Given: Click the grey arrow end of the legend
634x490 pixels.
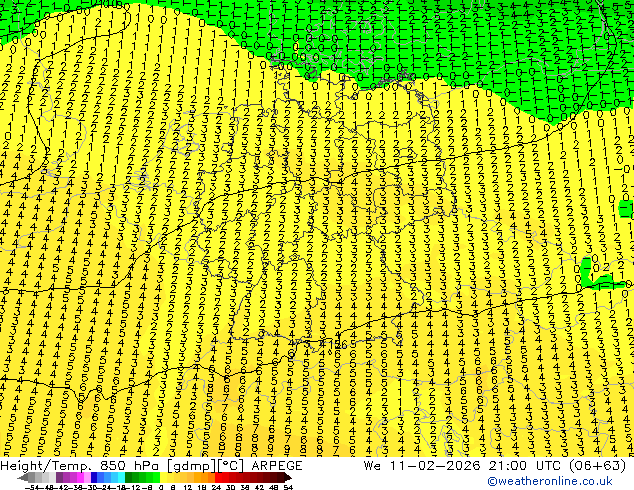Looking at the screenshot, I should pos(23,477).
